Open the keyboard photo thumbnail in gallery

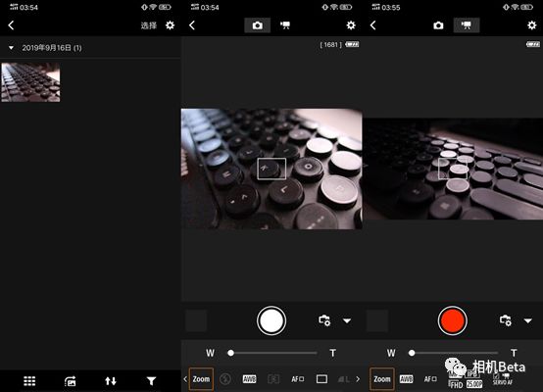pos(30,82)
